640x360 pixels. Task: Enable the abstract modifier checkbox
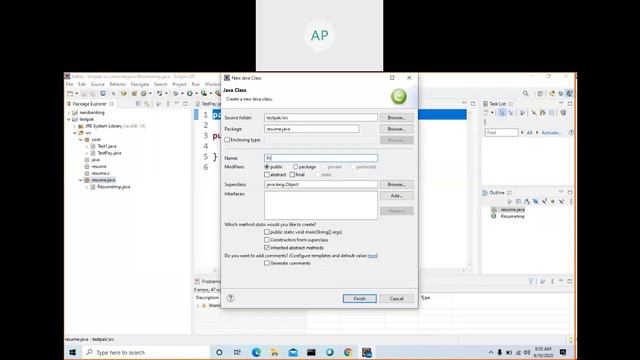[x=267, y=174]
